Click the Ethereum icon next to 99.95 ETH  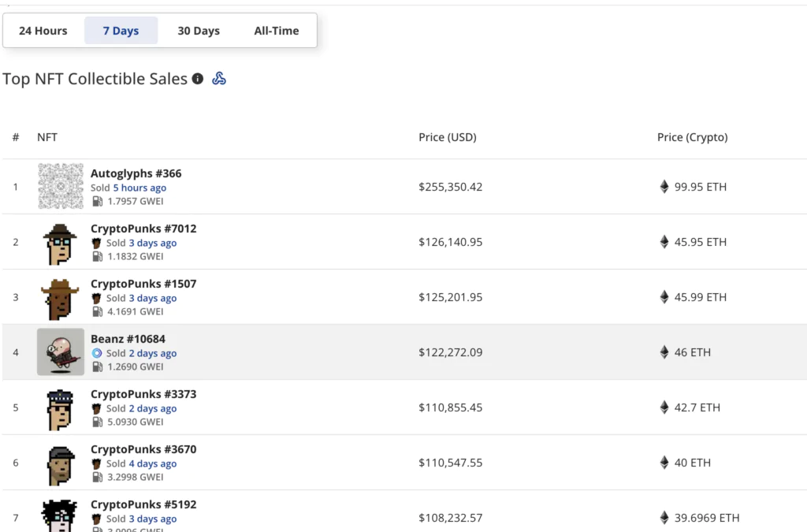664,187
